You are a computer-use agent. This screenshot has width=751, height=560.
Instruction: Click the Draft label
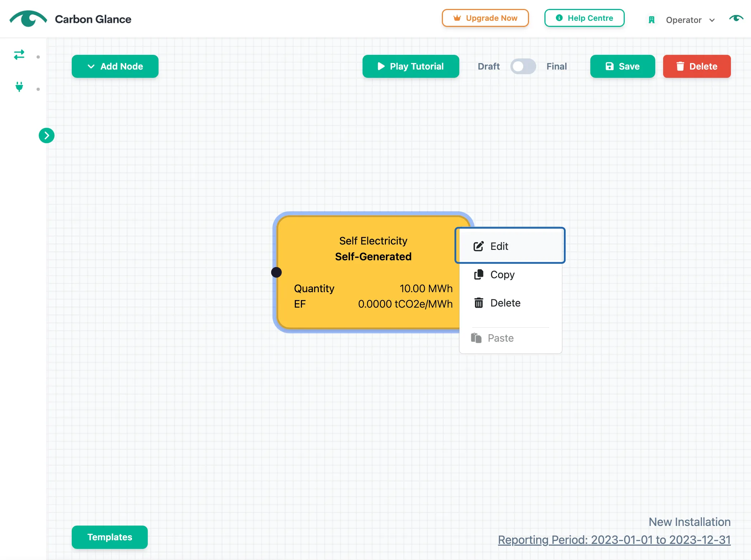[488, 66]
